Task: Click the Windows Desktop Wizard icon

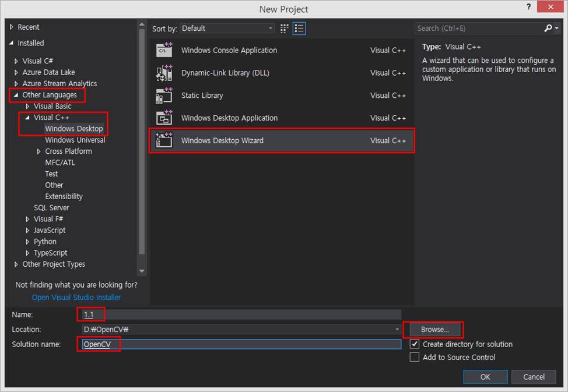Action: point(164,140)
